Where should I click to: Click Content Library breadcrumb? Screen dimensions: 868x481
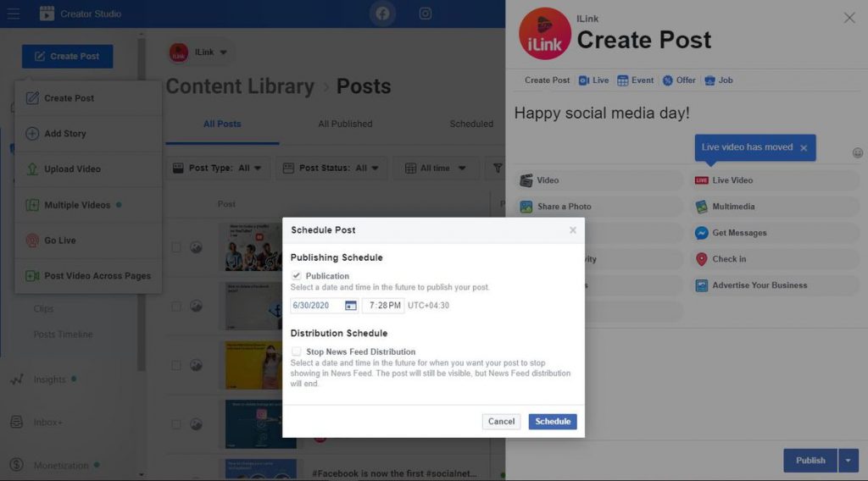pyautogui.click(x=240, y=86)
